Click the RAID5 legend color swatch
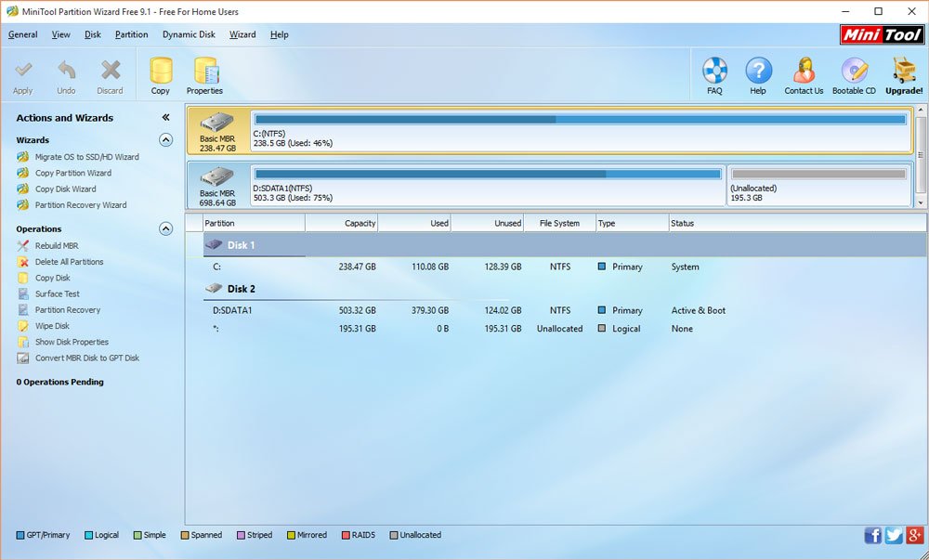The width and height of the screenshot is (929, 560). pyautogui.click(x=346, y=535)
